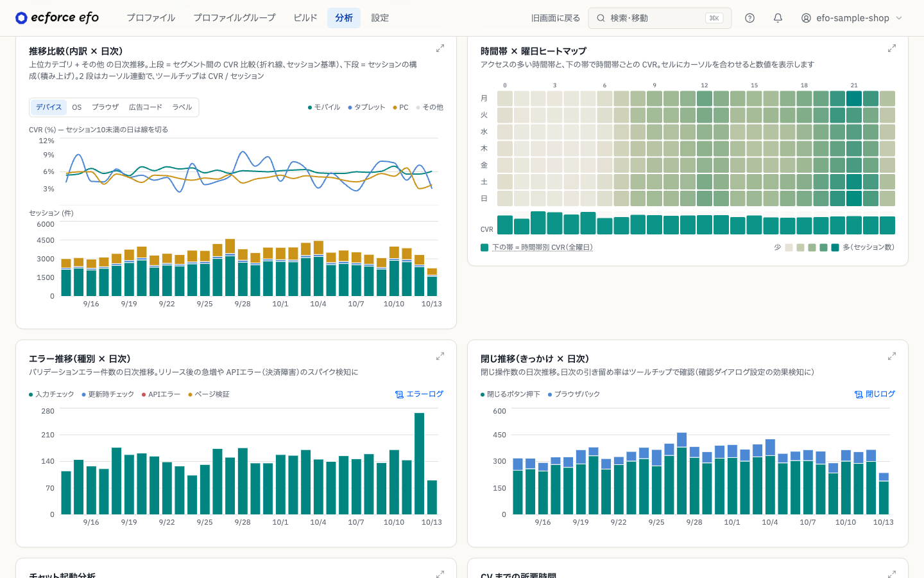Click the 閉じログ table icon
Image resolution: width=924 pixels, height=578 pixels.
(859, 394)
